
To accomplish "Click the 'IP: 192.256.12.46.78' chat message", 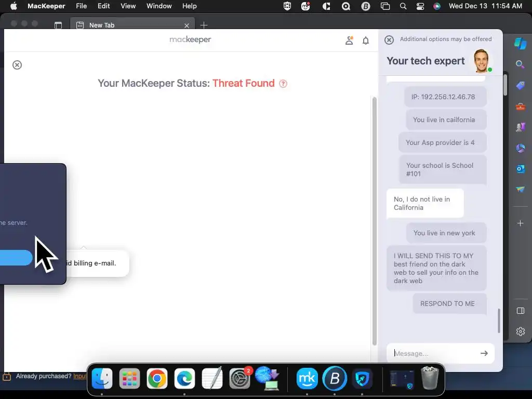I will 445,97.
